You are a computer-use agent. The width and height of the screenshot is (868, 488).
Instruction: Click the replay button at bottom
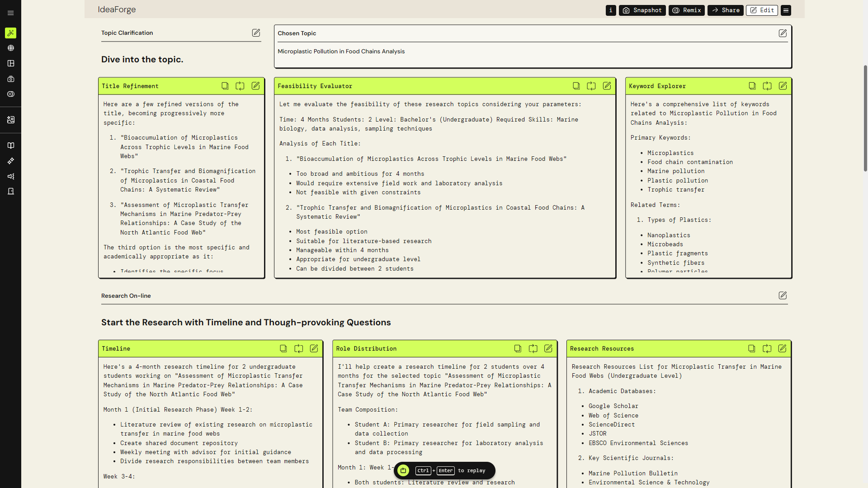pyautogui.click(x=403, y=470)
